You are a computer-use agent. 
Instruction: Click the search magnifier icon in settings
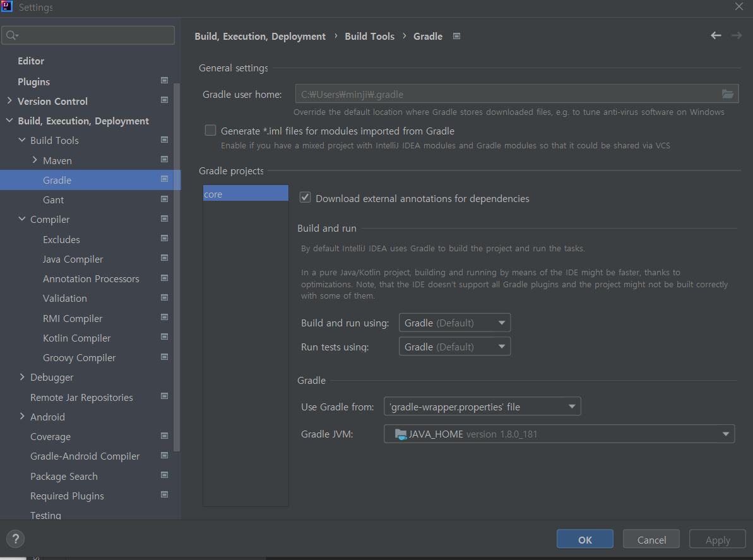click(11, 35)
